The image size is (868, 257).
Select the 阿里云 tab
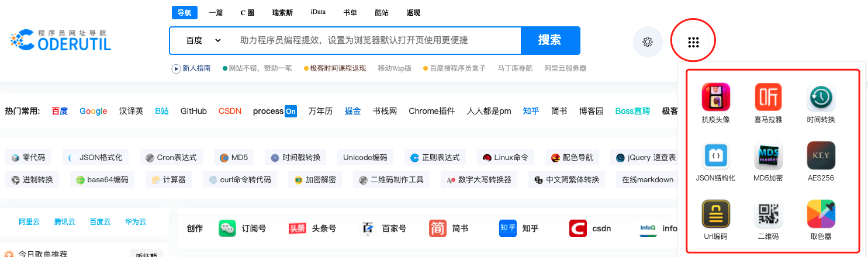tap(29, 222)
